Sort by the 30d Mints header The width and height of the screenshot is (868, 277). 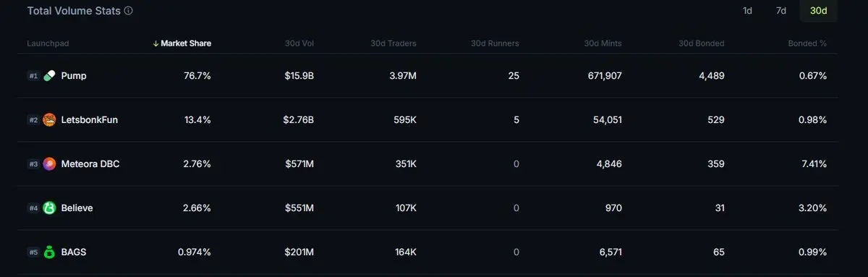[x=603, y=44]
